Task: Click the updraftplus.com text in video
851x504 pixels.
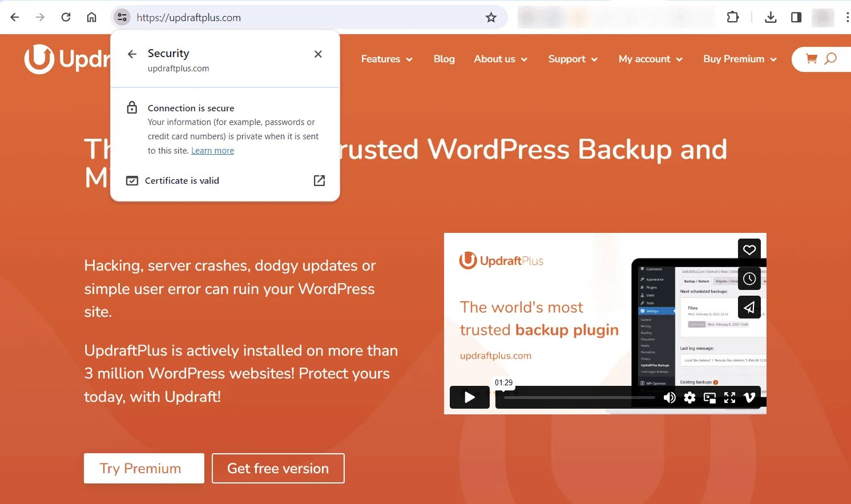Action: coord(495,356)
